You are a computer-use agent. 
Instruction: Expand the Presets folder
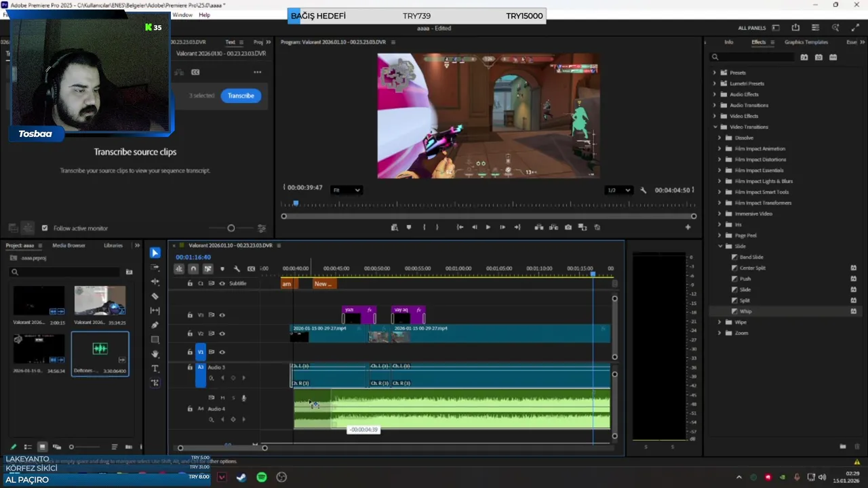pos(714,73)
